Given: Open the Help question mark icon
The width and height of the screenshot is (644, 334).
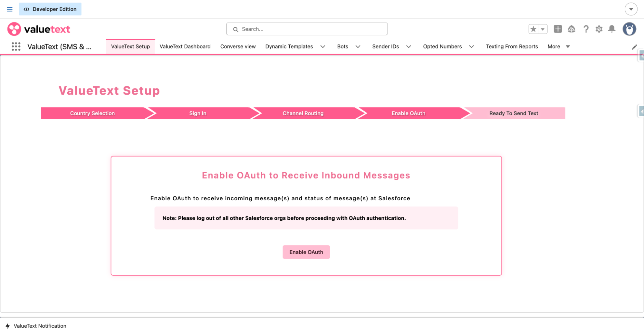Looking at the screenshot, I should (586, 29).
